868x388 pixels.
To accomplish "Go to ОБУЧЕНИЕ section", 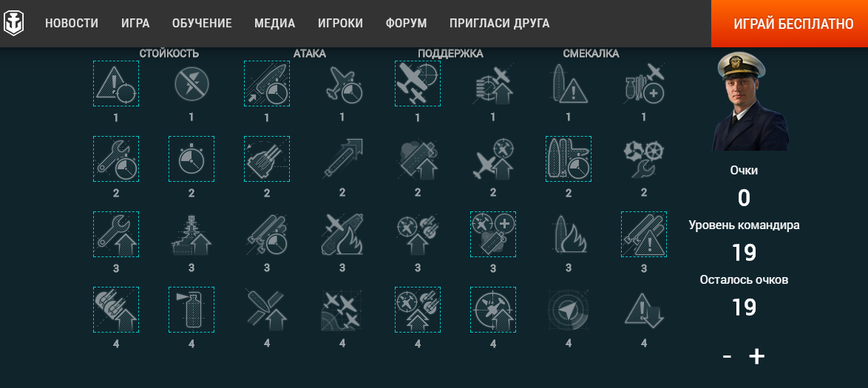I will (202, 23).
